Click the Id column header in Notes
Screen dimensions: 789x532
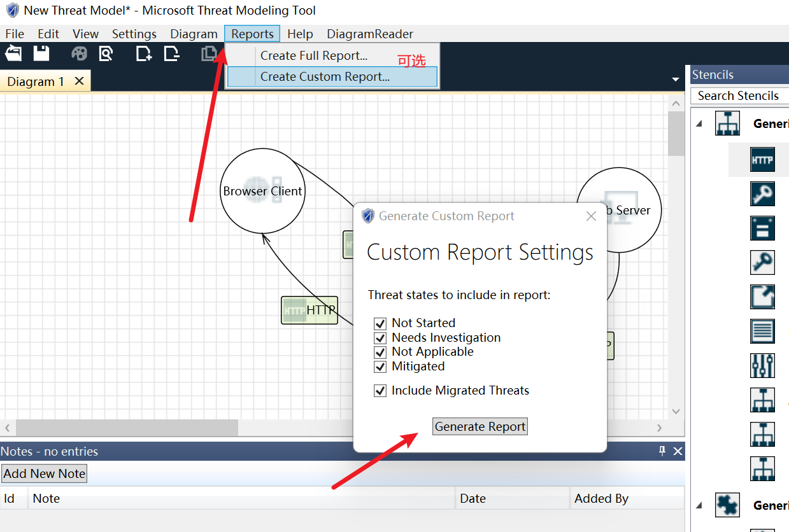14,498
